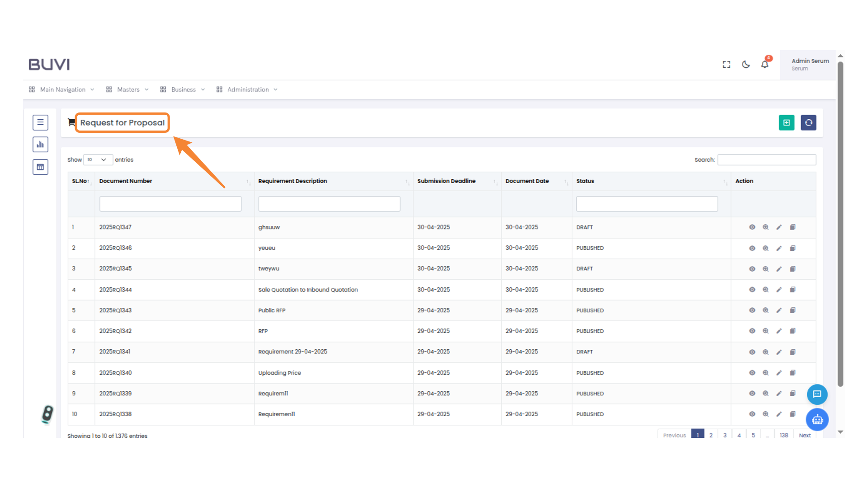
Task: Click the copy icon for 2025RQ1344 row
Action: pos(793,290)
